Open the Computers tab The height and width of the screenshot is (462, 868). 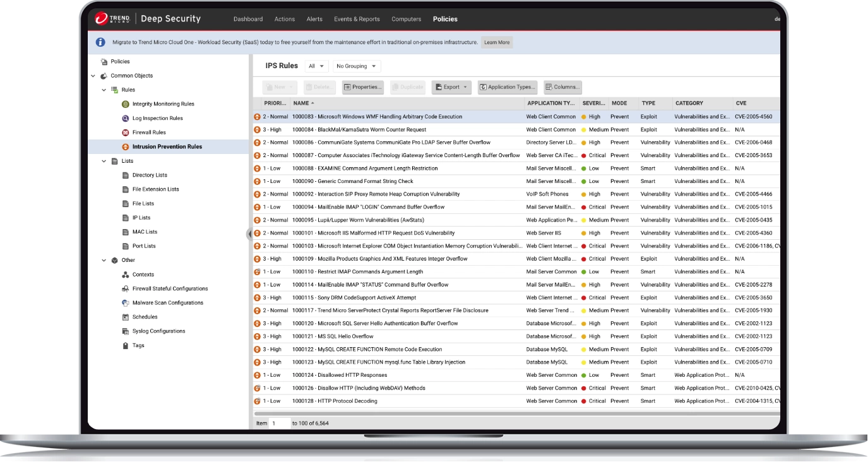point(406,19)
